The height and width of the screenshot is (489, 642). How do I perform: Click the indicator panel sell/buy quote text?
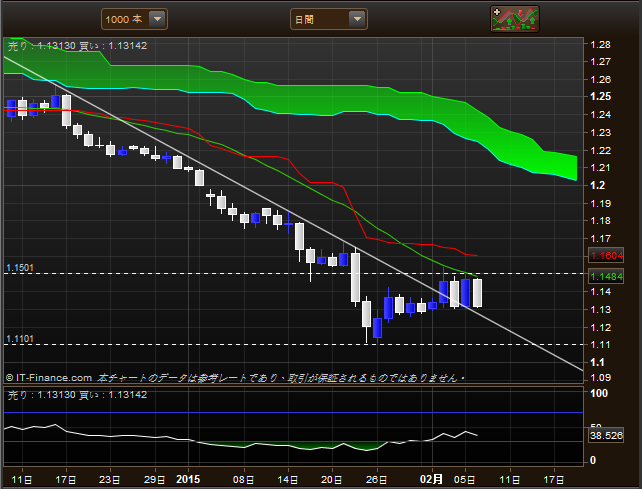pos(77,395)
